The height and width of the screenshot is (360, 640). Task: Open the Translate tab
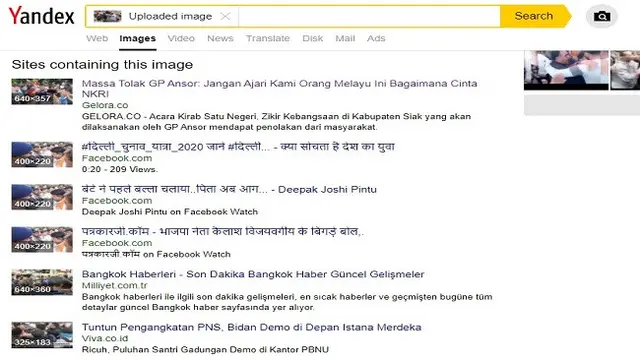[x=268, y=38]
